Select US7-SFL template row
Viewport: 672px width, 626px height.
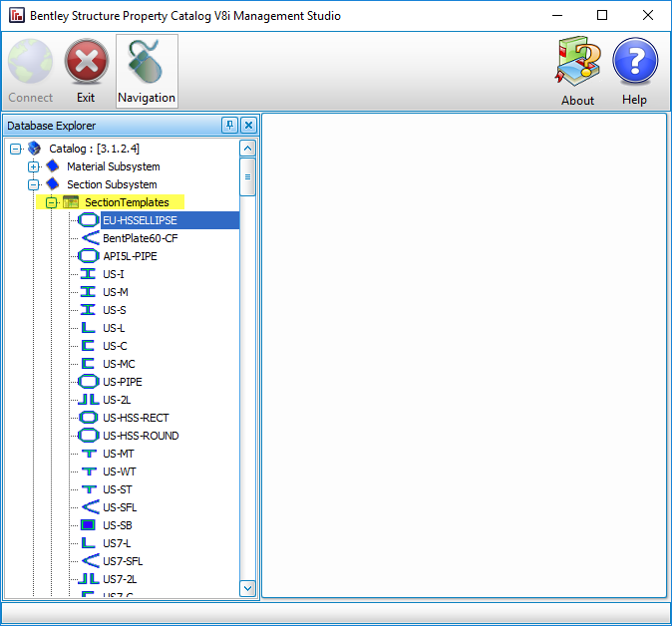click(x=123, y=561)
